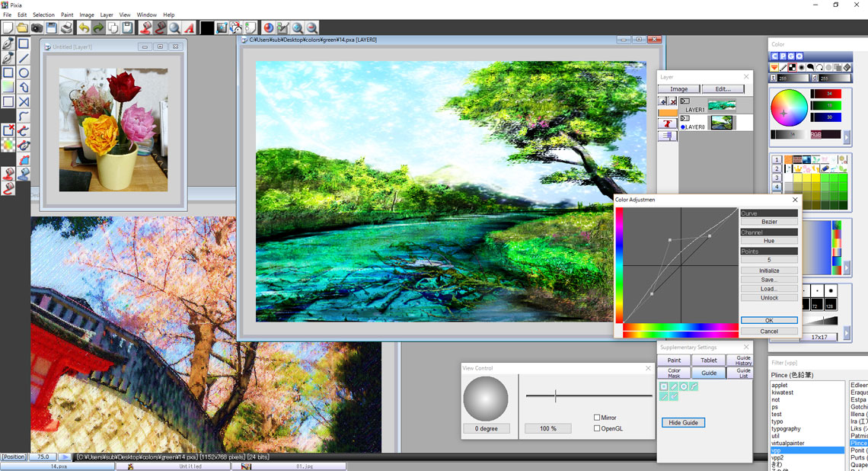Open the Curve type Bezier selector
Viewport: 868px width, 471px height.
[x=769, y=222]
